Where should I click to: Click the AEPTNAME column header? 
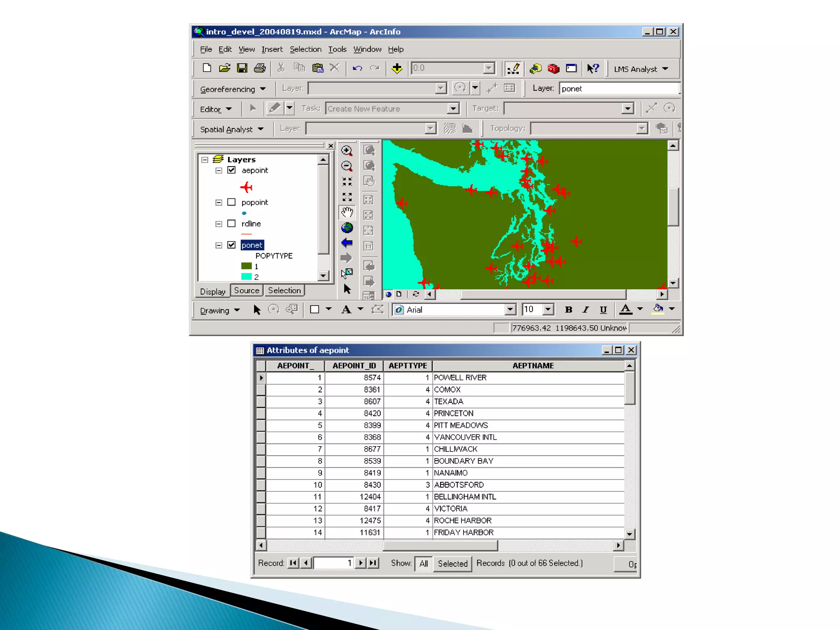pyautogui.click(x=533, y=366)
